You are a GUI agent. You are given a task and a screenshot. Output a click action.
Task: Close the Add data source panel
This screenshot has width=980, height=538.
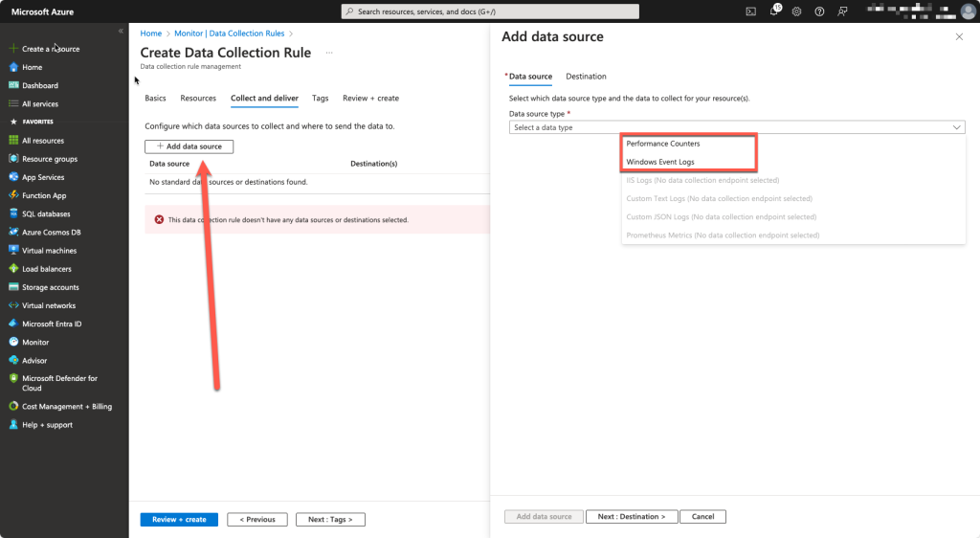point(959,37)
